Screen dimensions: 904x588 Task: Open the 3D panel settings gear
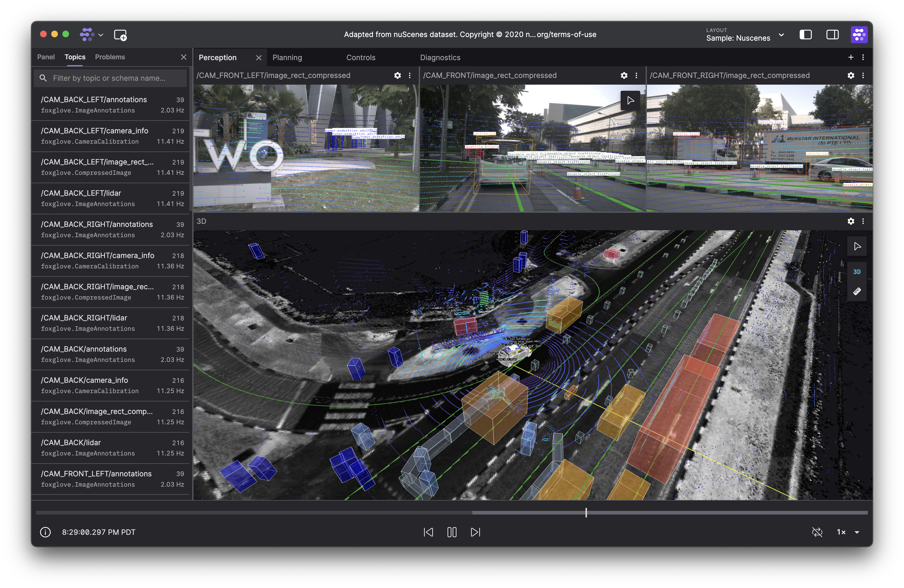pyautogui.click(x=851, y=221)
